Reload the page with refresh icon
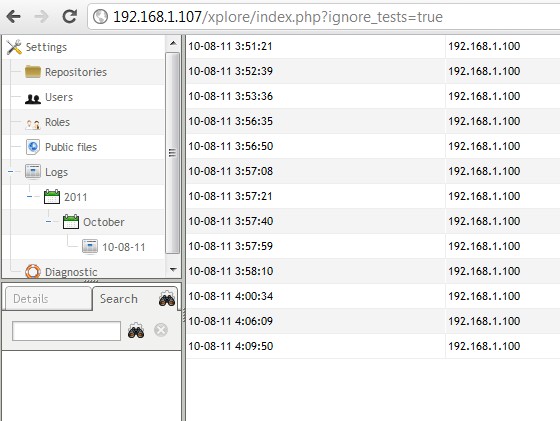The width and height of the screenshot is (560, 421). point(70,16)
